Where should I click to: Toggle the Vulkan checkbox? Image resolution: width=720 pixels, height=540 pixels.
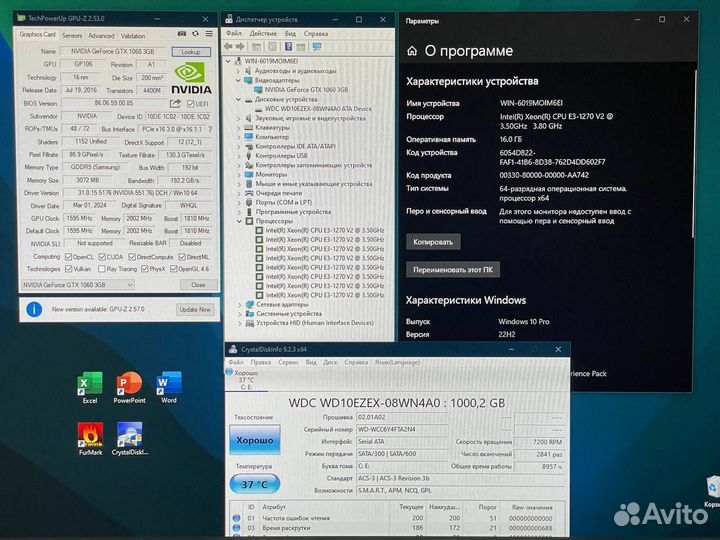click(x=68, y=269)
